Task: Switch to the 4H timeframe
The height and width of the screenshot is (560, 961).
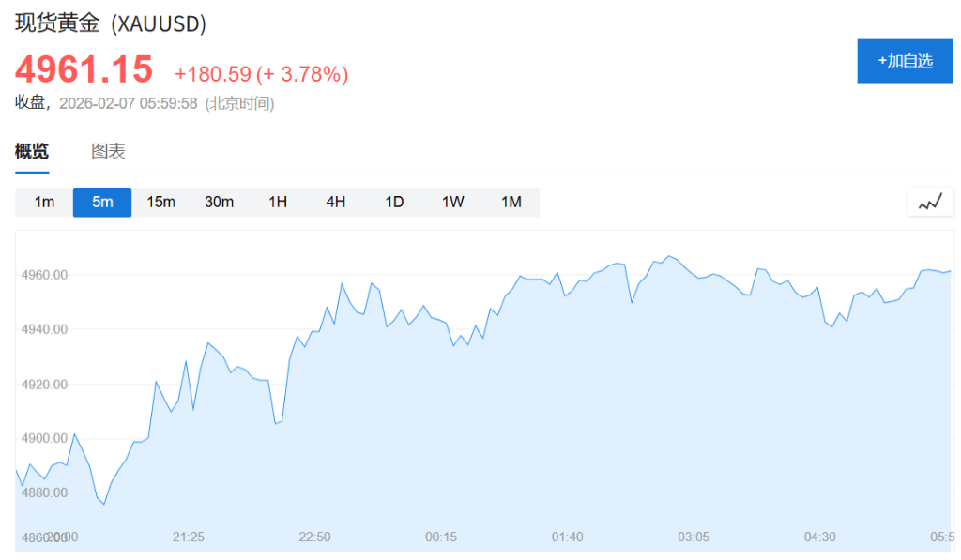Action: point(336,202)
